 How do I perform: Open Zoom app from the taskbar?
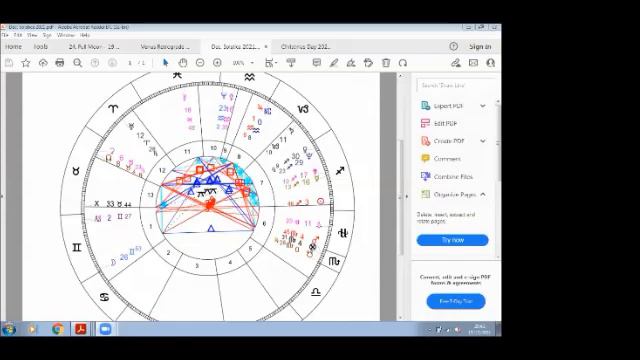tap(105, 329)
